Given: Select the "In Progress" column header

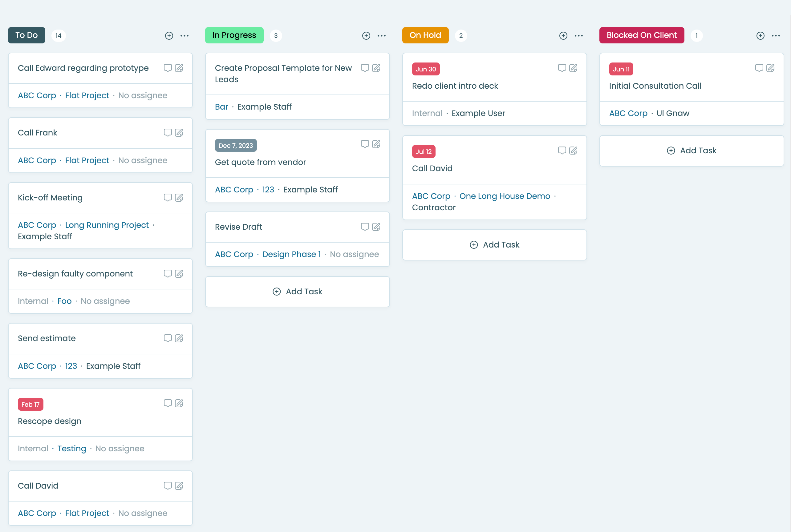Looking at the screenshot, I should tap(234, 35).
